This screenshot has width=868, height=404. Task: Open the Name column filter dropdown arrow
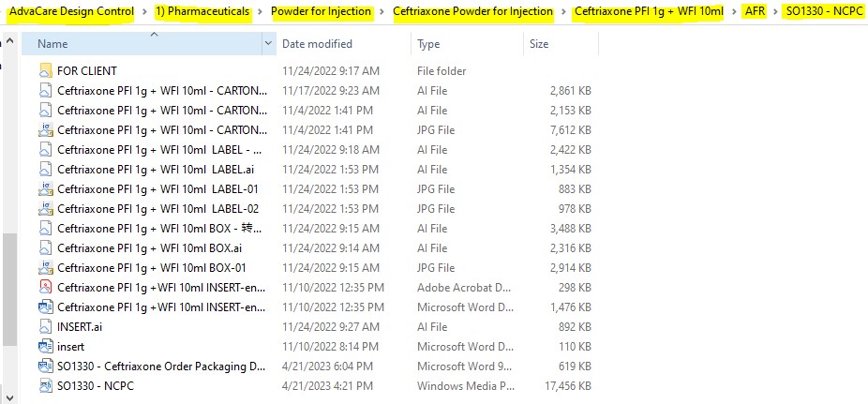[268, 44]
